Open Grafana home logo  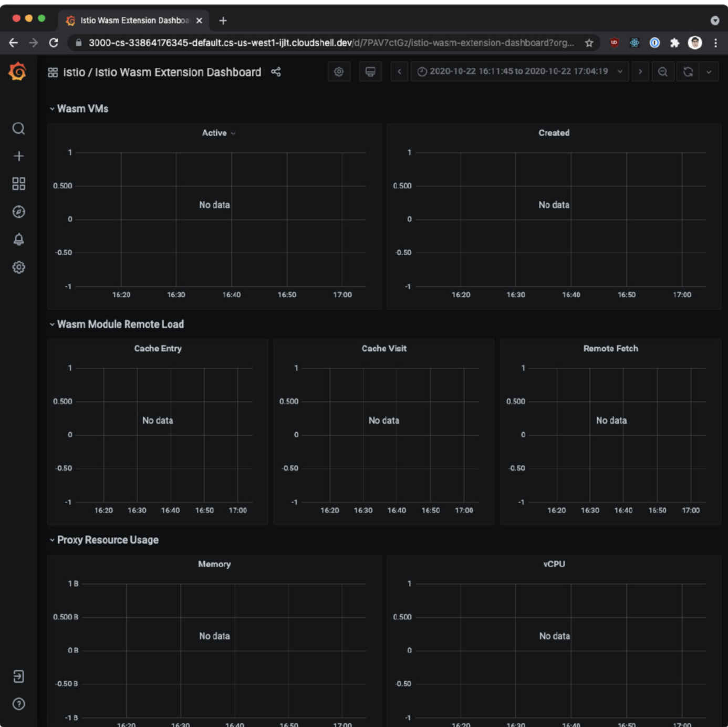17,71
